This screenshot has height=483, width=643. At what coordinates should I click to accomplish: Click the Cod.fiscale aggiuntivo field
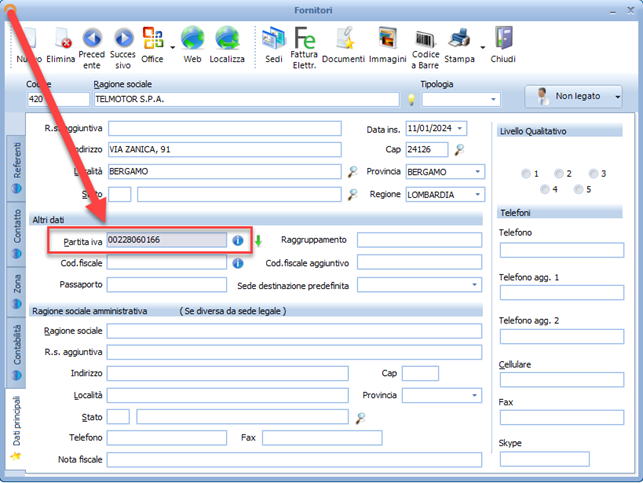click(x=419, y=262)
